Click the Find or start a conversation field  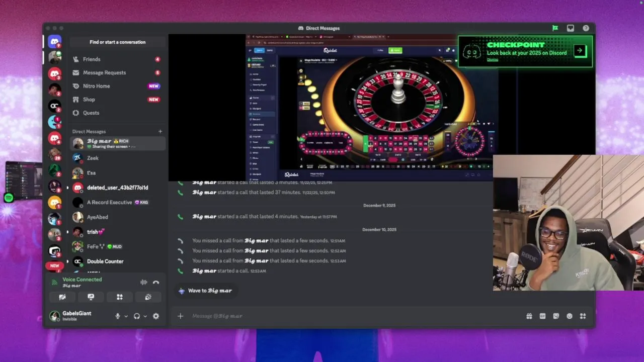118,42
